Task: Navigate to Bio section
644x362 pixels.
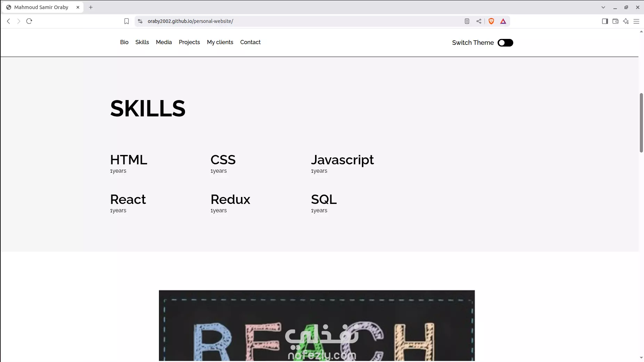Action: [x=124, y=42]
